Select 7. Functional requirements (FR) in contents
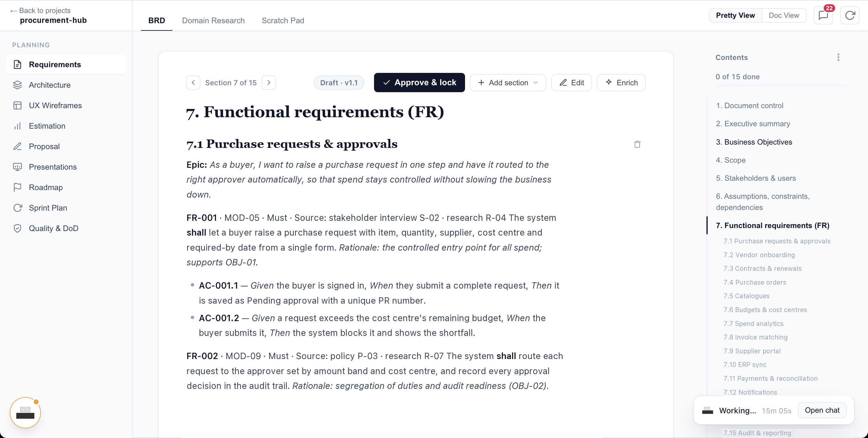 773,225
